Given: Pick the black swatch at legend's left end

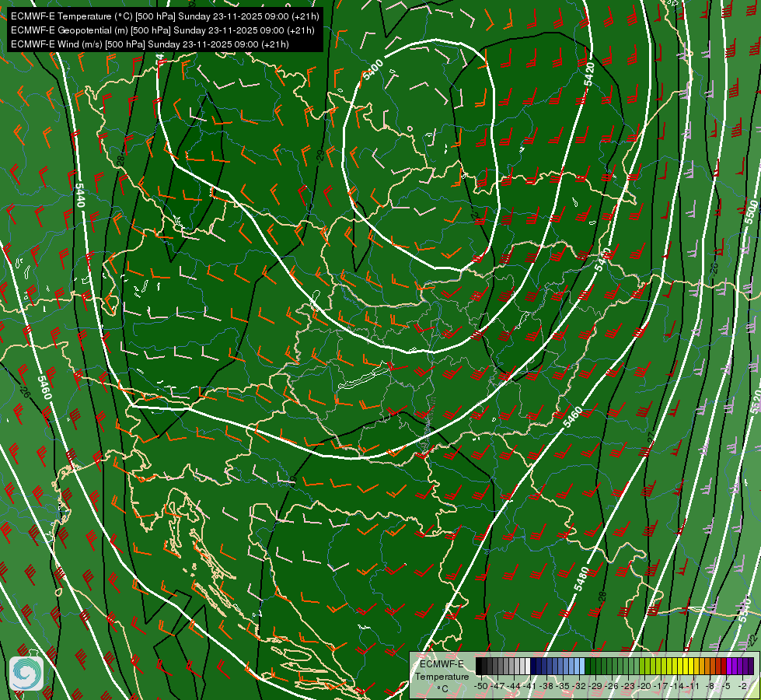Looking at the screenshot, I should (479, 666).
